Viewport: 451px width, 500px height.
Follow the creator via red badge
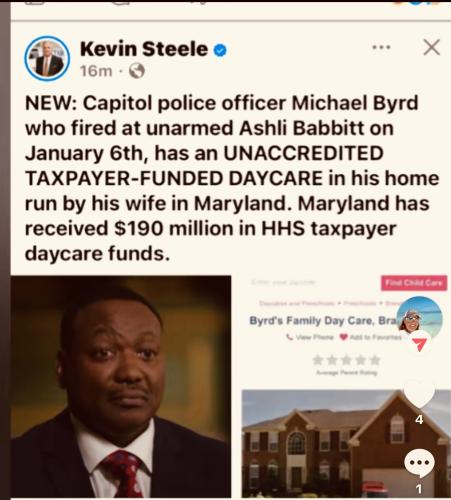click(x=420, y=343)
